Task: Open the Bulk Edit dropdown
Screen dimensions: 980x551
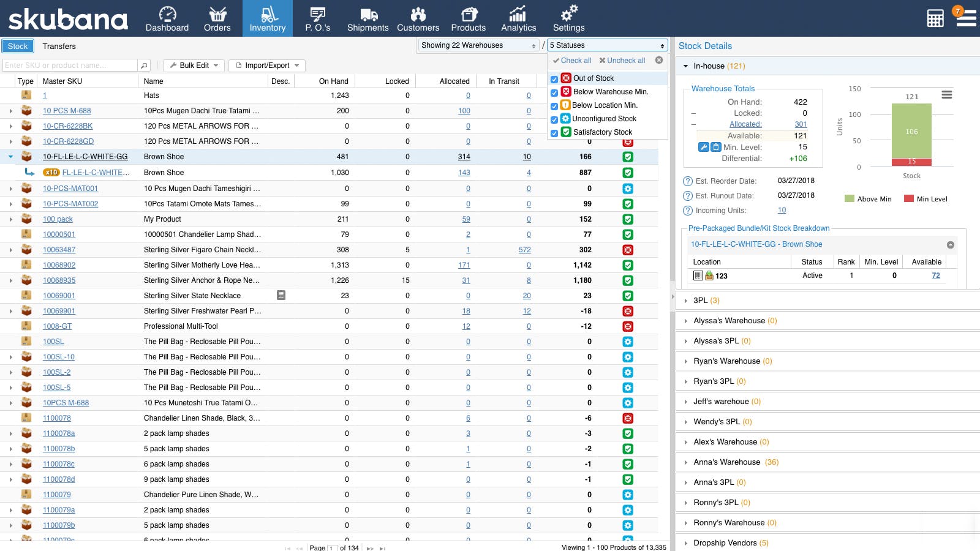Action: tap(194, 66)
